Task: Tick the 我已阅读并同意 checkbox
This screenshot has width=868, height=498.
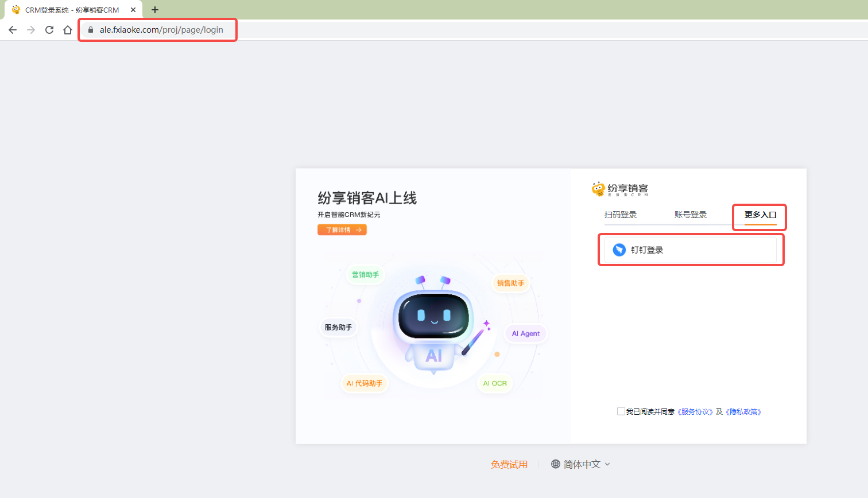Action: (x=621, y=411)
